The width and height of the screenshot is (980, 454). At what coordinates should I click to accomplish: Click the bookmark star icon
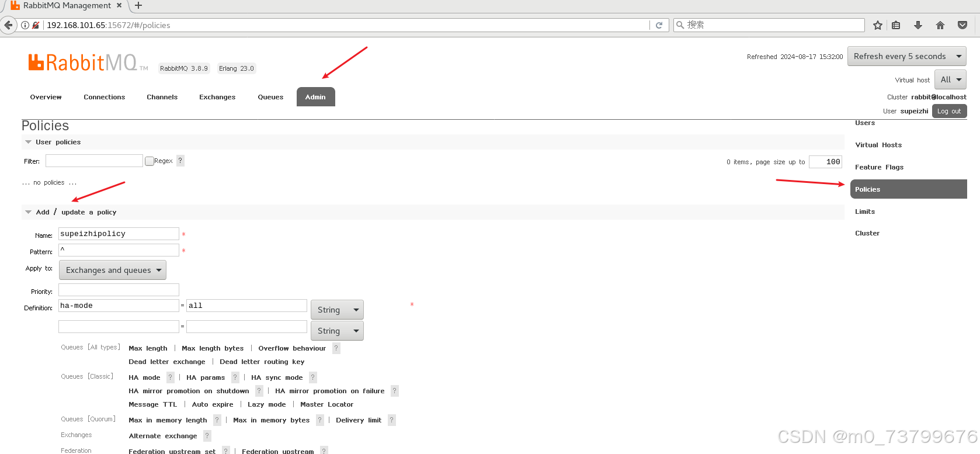877,25
